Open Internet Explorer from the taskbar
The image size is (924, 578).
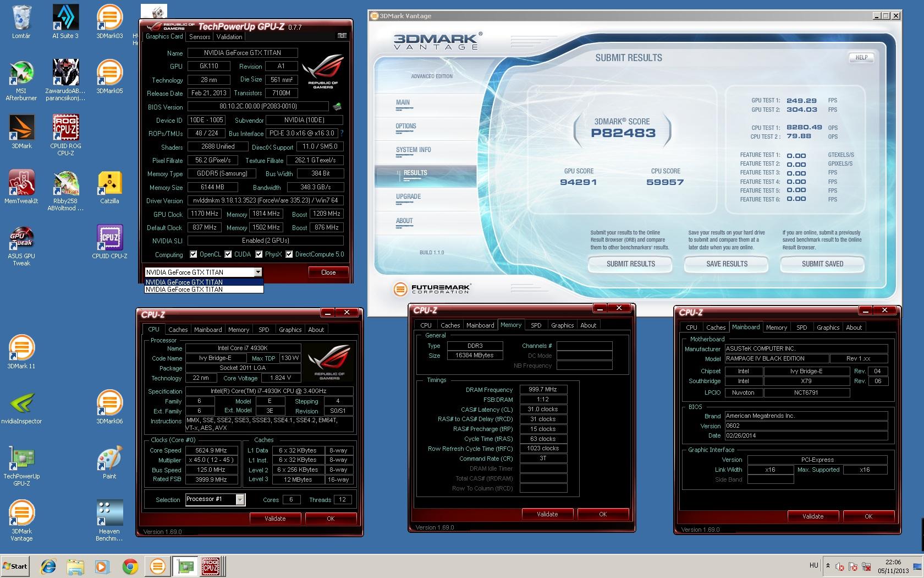click(49, 566)
